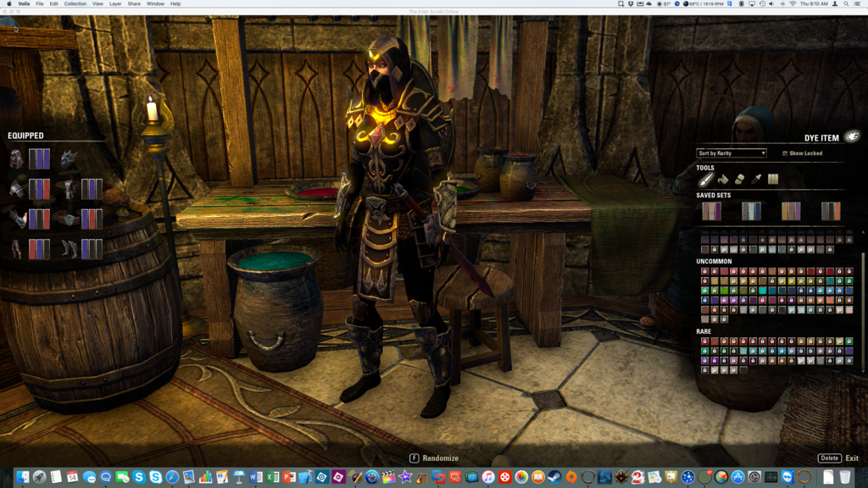Click the RARE section heading
This screenshot has height=488, width=868.
click(x=704, y=331)
